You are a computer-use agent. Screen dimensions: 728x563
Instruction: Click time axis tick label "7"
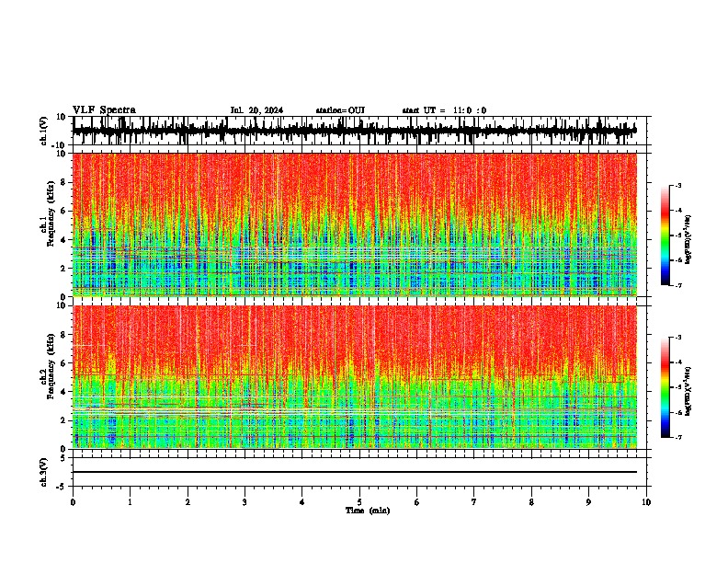474,502
